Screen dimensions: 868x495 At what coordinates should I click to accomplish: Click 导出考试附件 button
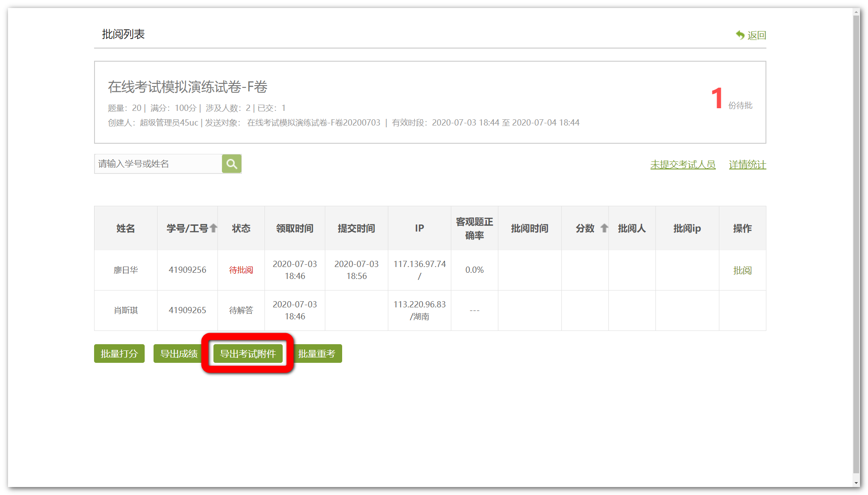pyautogui.click(x=248, y=354)
